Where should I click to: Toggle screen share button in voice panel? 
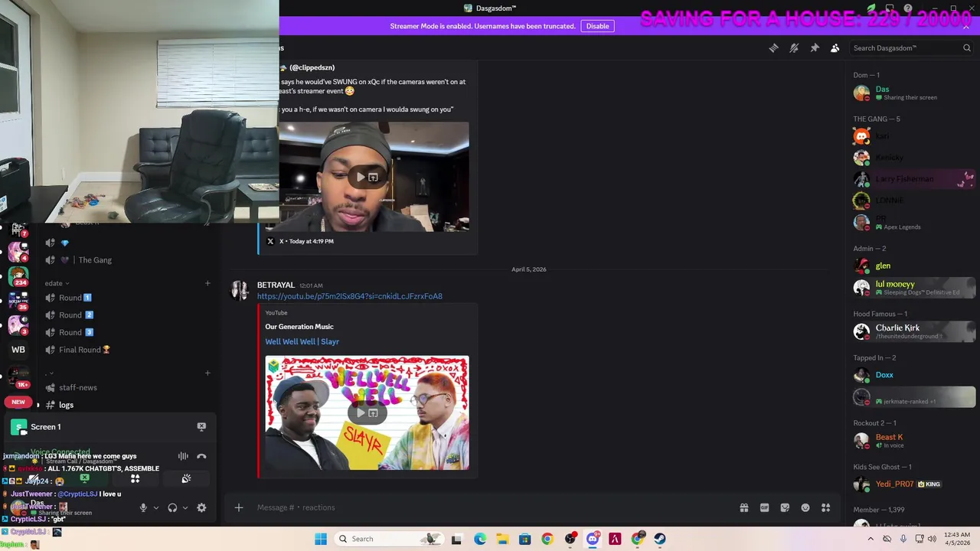pyautogui.click(x=84, y=479)
